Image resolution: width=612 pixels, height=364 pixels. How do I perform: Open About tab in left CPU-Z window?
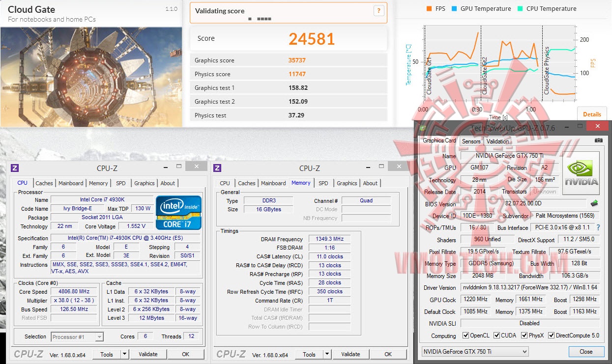coord(168,183)
